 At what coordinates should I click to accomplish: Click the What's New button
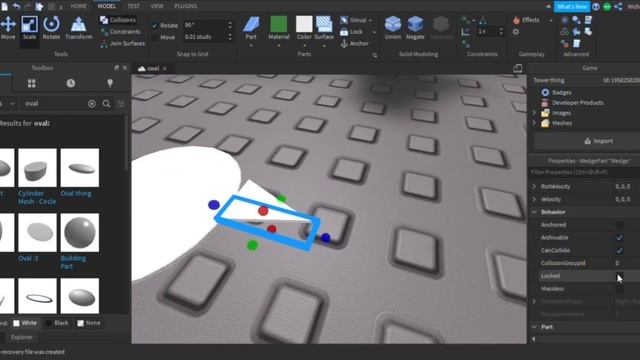[571, 7]
